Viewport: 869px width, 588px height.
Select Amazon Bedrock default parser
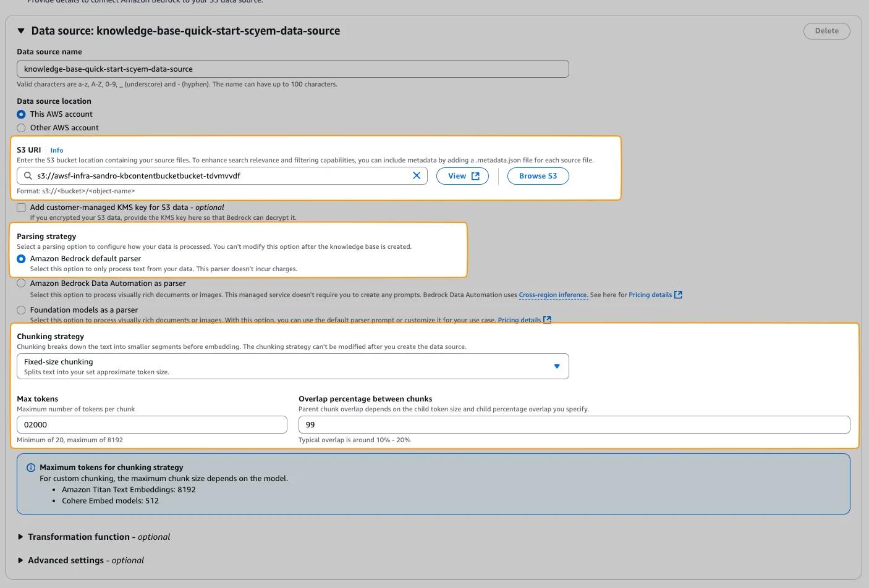21,259
